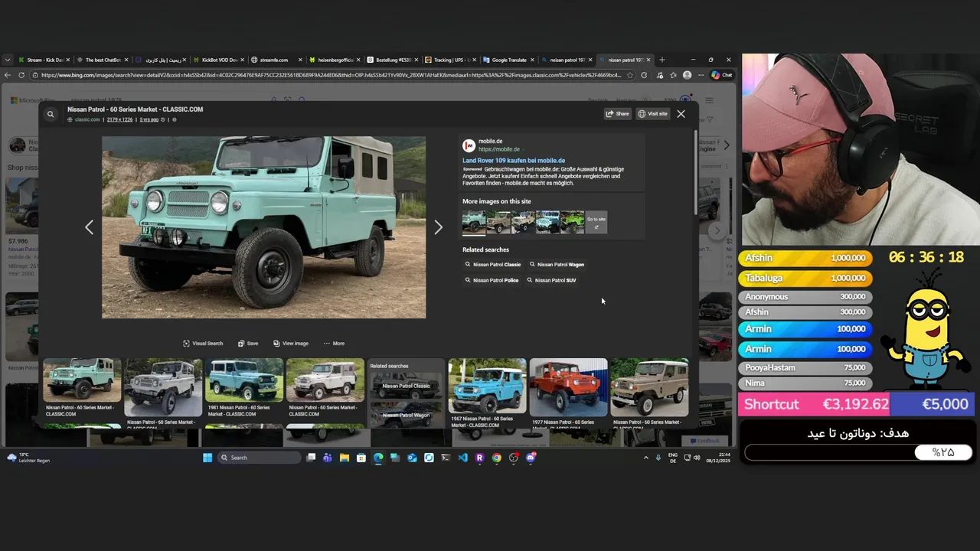
Task: Open the tab search dropdown arrow
Action: [x=8, y=60]
